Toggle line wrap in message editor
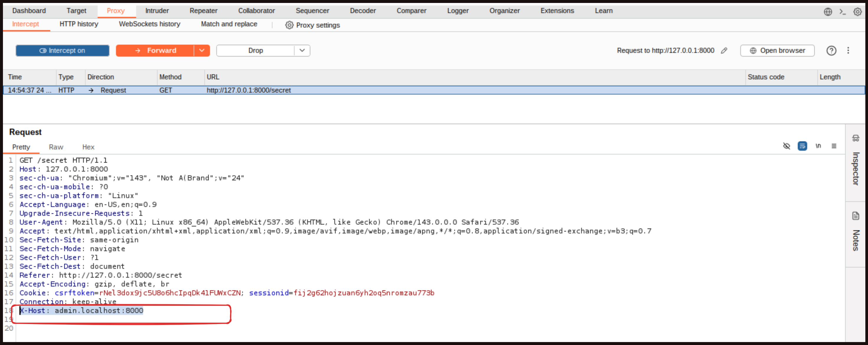The width and height of the screenshot is (868, 345). [802, 146]
